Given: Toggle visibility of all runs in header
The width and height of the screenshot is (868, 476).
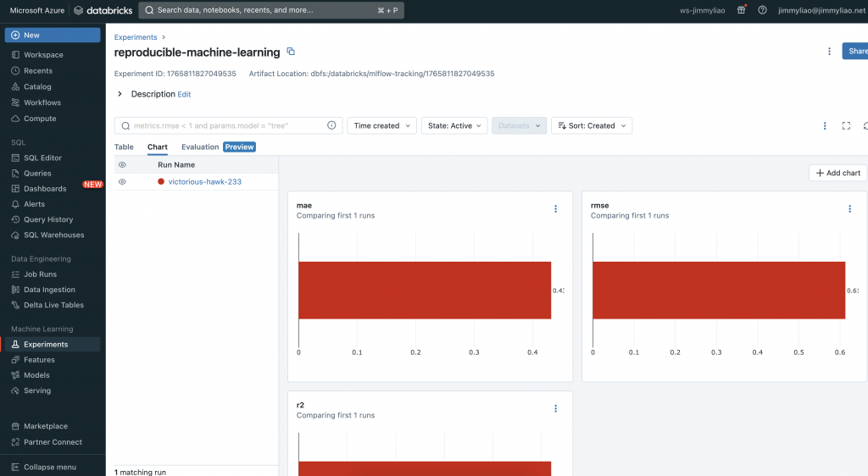Looking at the screenshot, I should click(122, 165).
